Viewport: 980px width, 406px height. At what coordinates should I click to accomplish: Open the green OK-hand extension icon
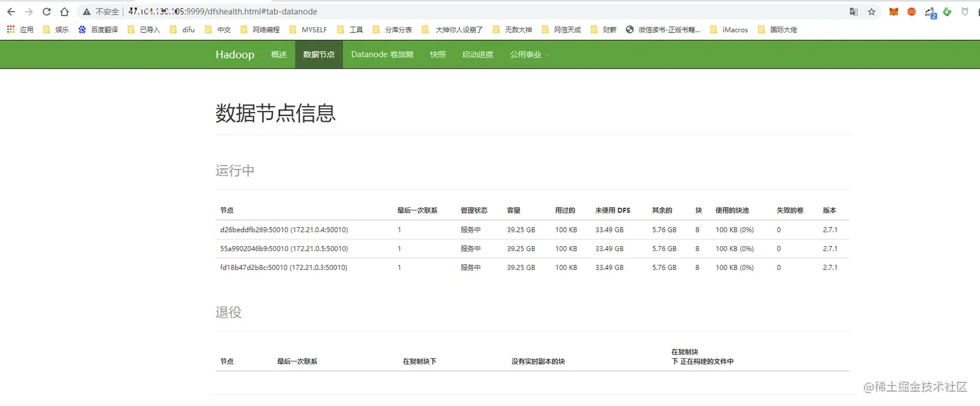pyautogui.click(x=947, y=11)
